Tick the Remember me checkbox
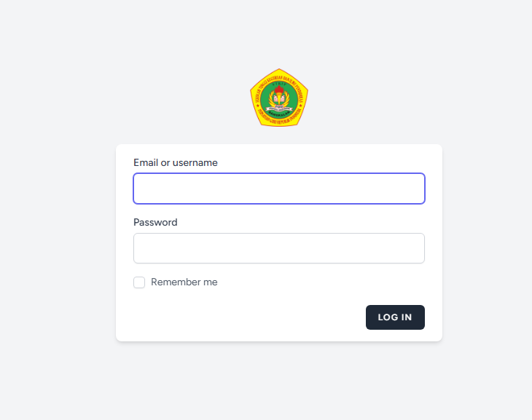 (139, 282)
